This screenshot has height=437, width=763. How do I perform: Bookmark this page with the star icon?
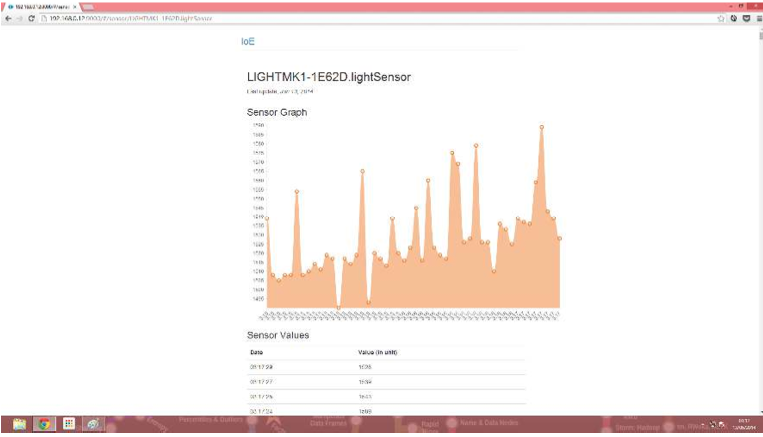pyautogui.click(x=721, y=18)
